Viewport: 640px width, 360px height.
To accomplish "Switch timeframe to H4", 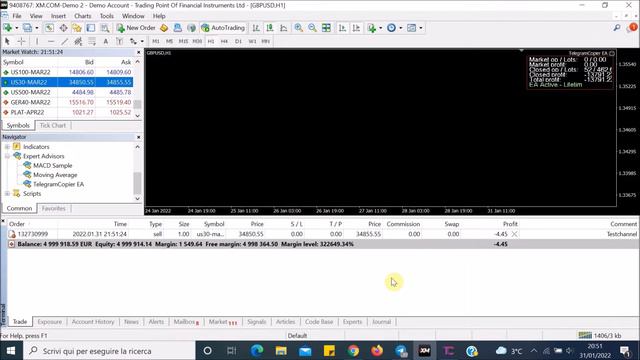I will tap(224, 41).
